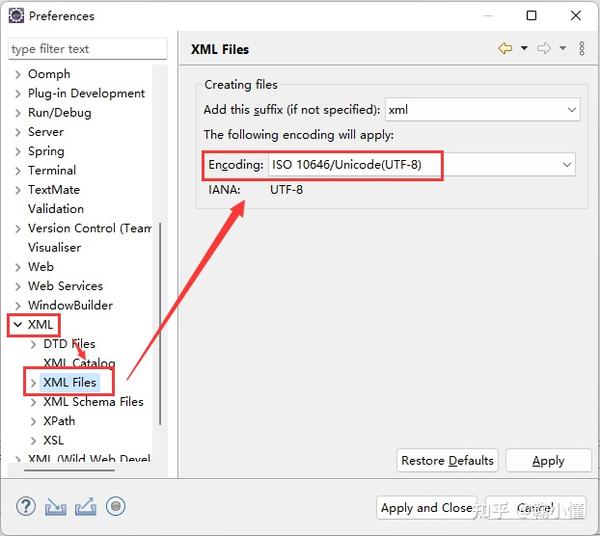The image size is (600, 536).
Task: Expand the Plug-in Development node
Action: 18,93
